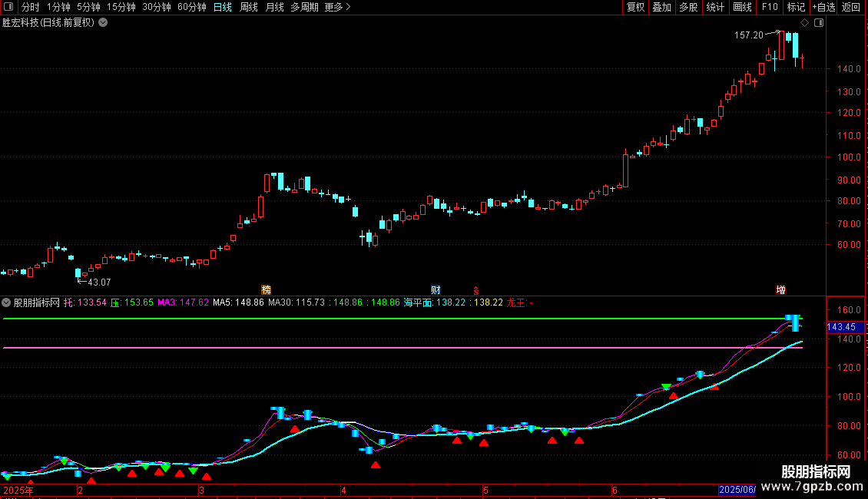The image size is (868, 499).
Task: Click the 43.07 low price label
Action: [99, 283]
